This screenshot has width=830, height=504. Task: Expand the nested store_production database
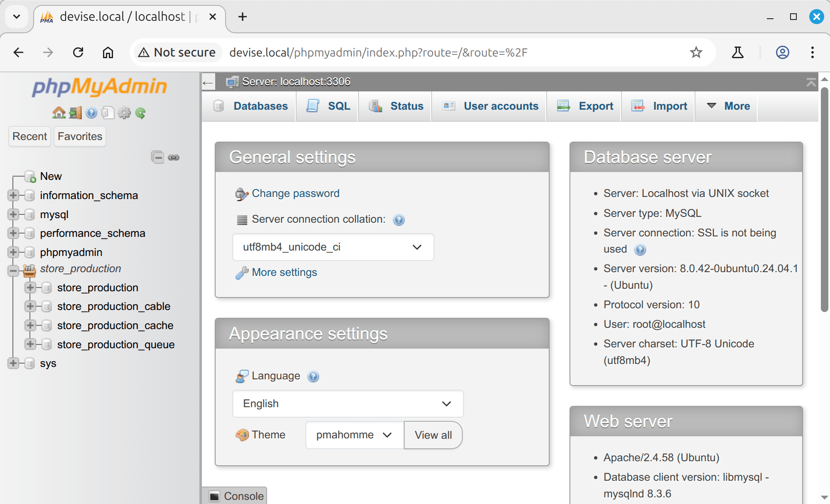point(30,288)
